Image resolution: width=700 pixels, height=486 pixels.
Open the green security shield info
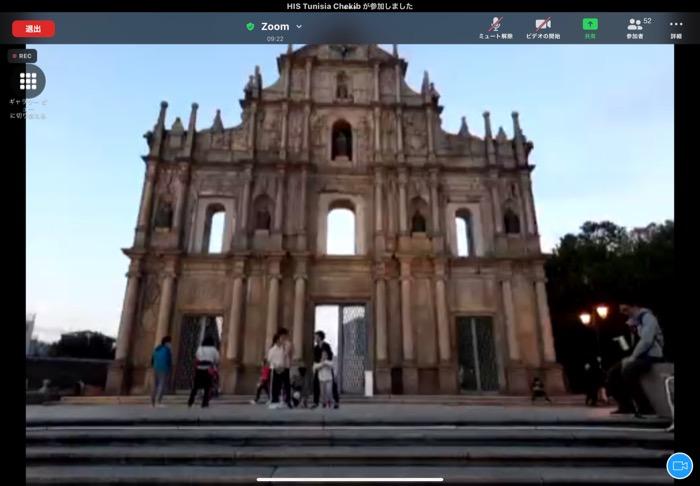250,26
